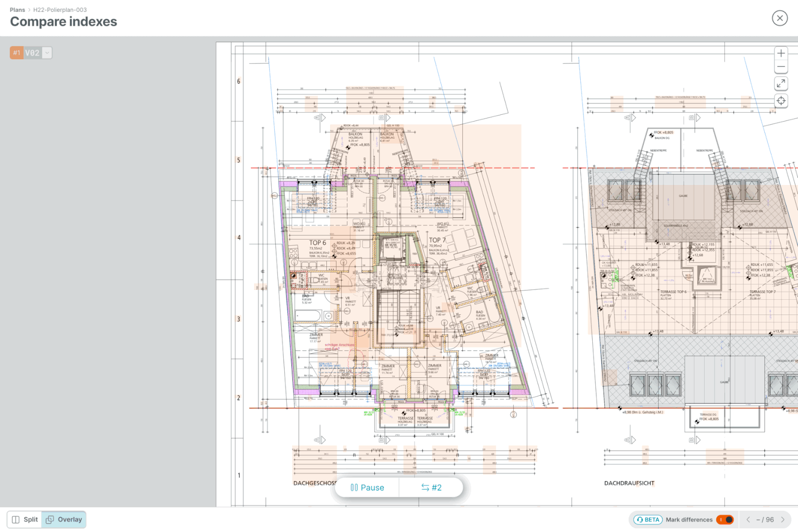Zoom in with the plus button

(781, 53)
